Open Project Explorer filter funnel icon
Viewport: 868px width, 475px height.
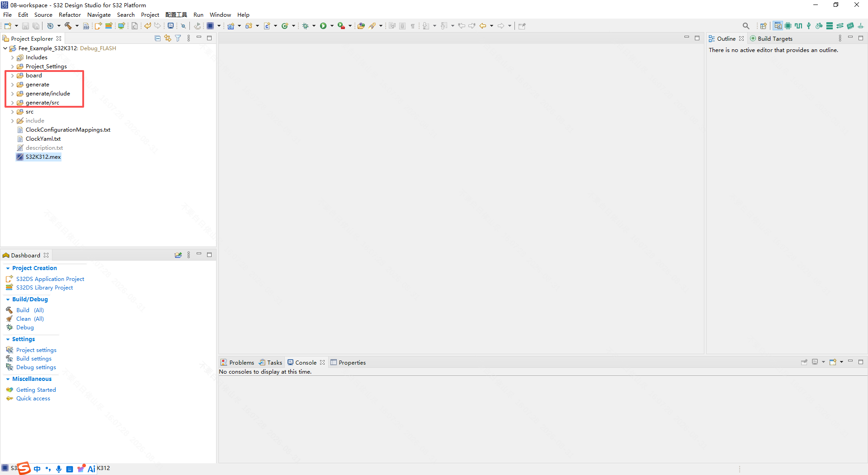pos(178,38)
